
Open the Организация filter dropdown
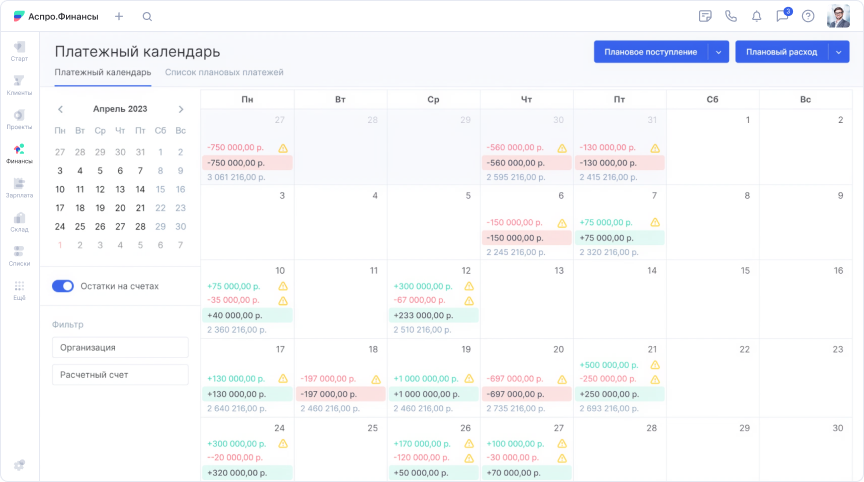(120, 347)
